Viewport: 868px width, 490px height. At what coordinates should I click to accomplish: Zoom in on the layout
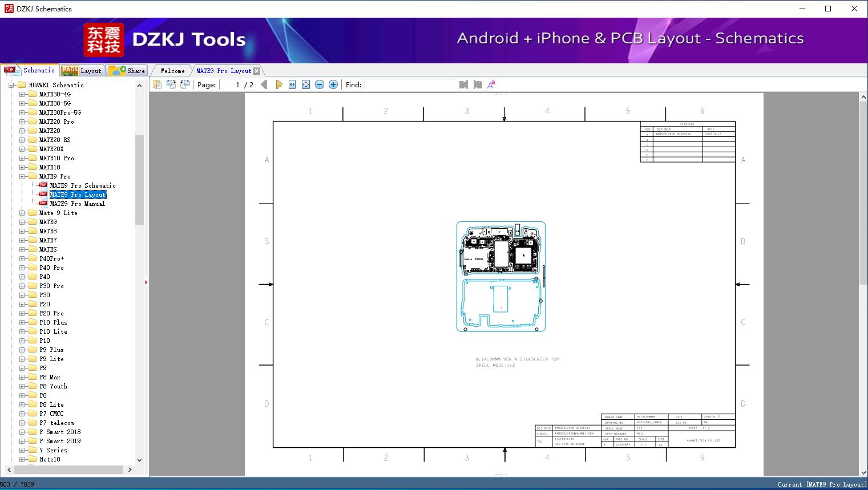coord(333,84)
